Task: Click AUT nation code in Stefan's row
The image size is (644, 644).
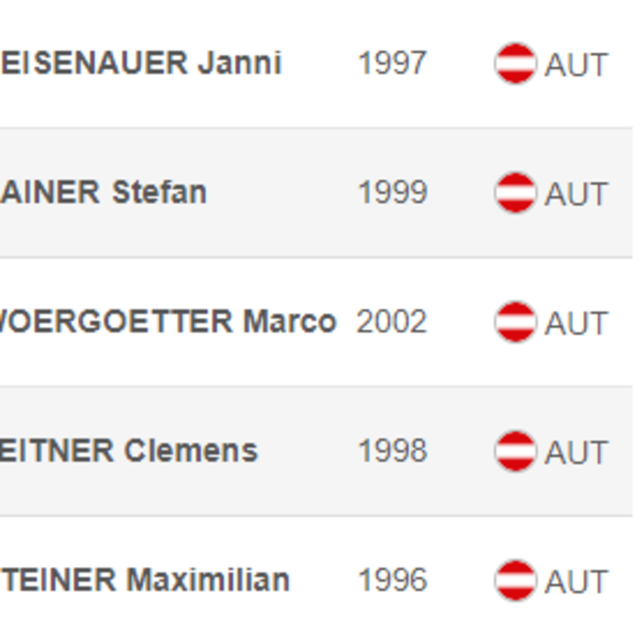Action: pyautogui.click(x=576, y=194)
